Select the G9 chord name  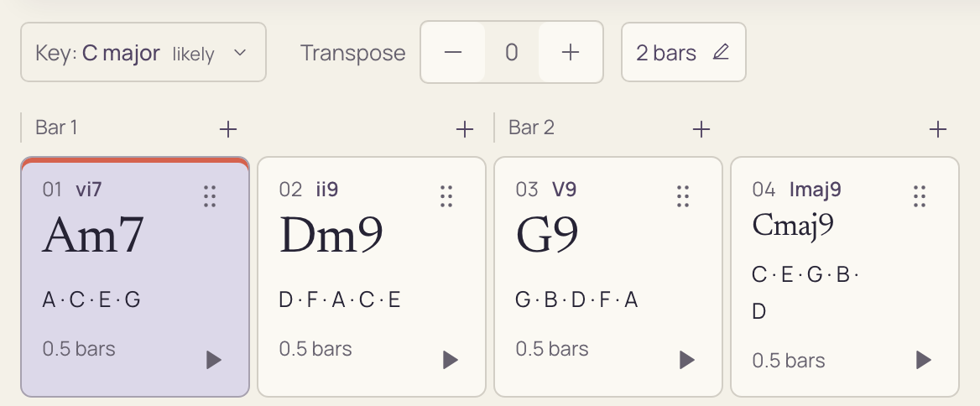pos(547,235)
